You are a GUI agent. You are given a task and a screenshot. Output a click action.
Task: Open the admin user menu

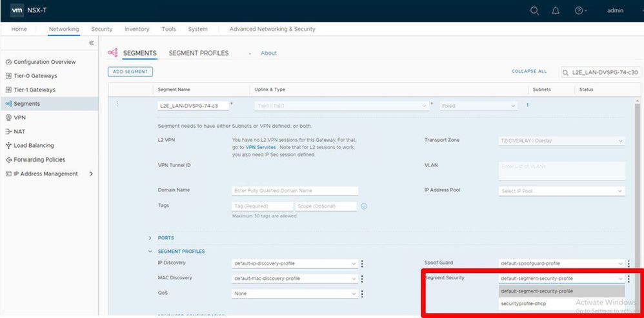(x=616, y=11)
